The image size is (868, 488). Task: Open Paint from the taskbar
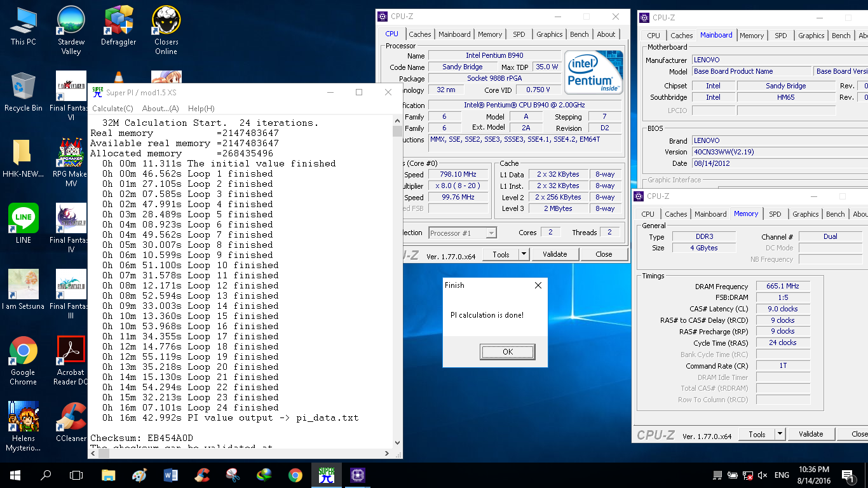(140, 475)
